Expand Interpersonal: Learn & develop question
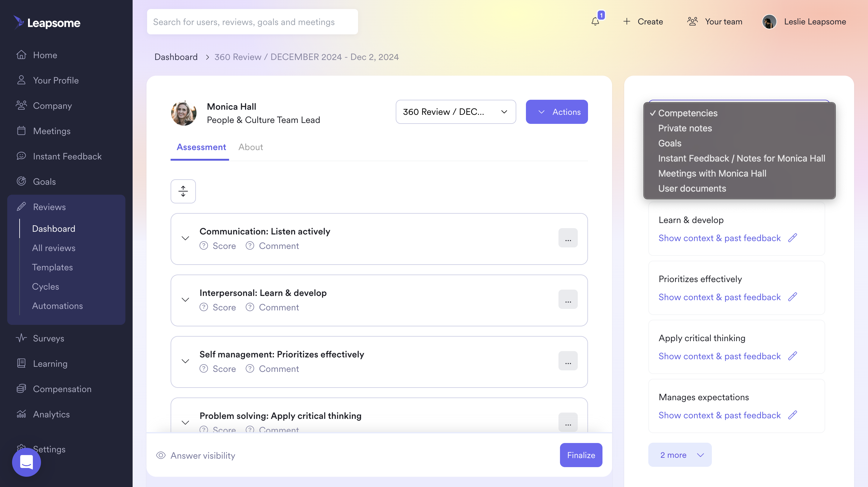 pyautogui.click(x=185, y=300)
